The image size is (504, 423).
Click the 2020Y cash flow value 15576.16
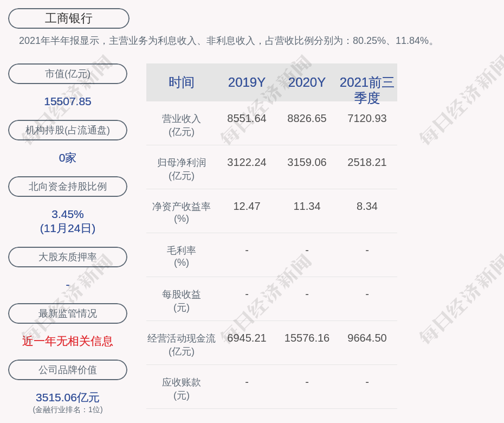307,338
